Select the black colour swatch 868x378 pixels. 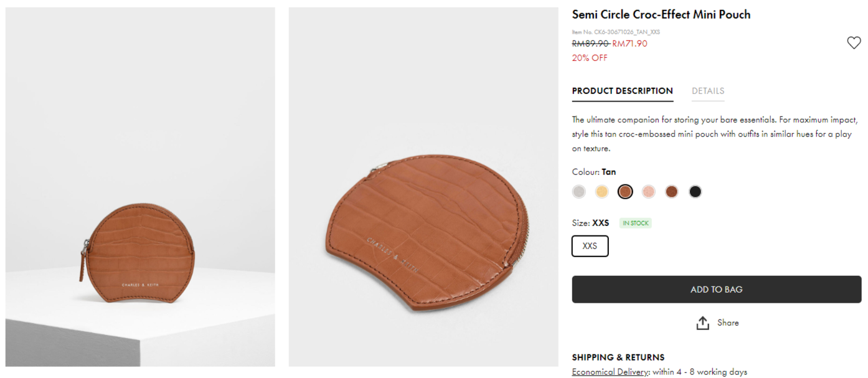(x=695, y=192)
